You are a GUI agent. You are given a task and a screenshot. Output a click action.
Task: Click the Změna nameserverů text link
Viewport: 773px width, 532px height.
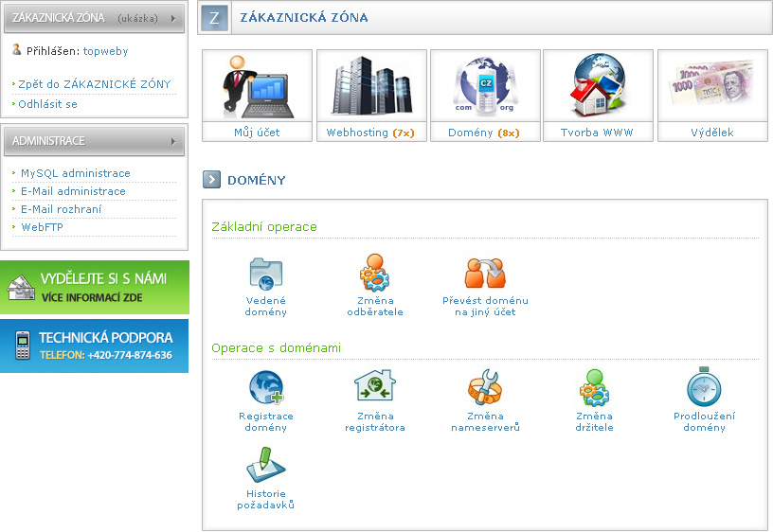point(485,421)
